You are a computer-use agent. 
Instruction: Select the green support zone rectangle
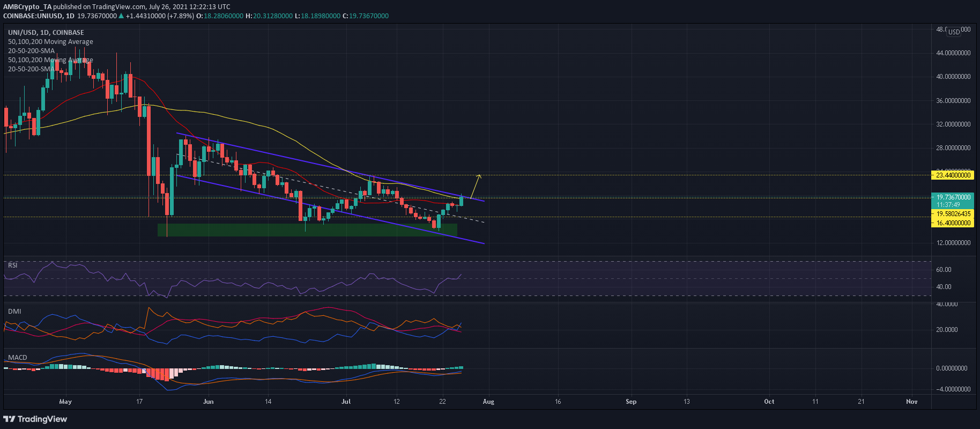307,230
